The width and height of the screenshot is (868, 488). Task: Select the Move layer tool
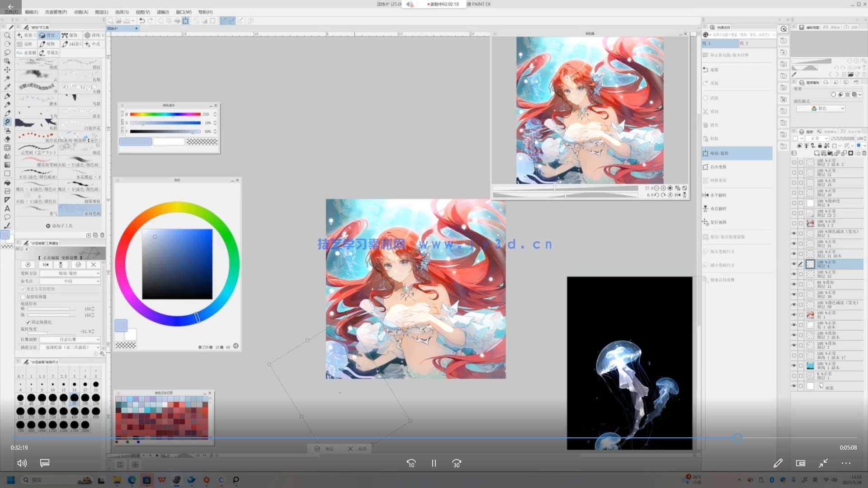[x=7, y=70]
